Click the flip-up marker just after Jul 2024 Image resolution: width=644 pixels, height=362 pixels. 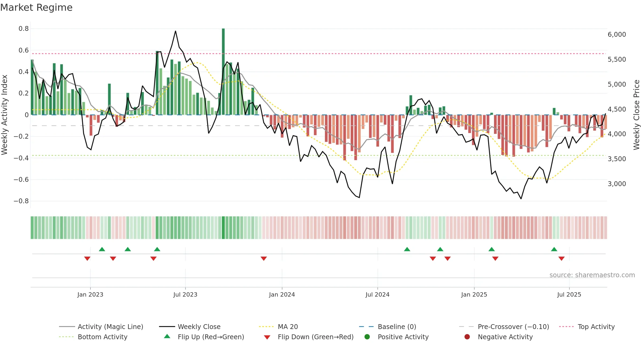[x=407, y=249]
